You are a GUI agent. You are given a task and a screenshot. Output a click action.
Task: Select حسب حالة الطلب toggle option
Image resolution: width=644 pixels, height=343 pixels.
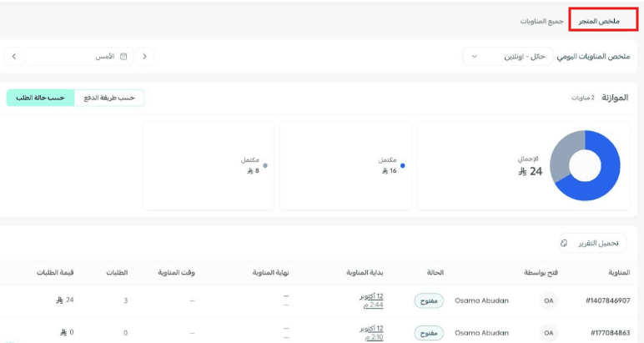click(40, 98)
